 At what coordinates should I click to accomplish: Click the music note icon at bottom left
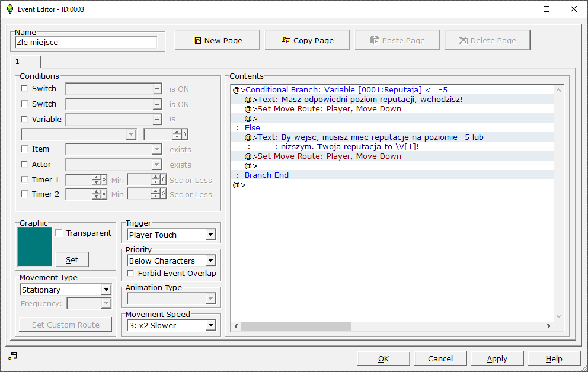tap(13, 355)
